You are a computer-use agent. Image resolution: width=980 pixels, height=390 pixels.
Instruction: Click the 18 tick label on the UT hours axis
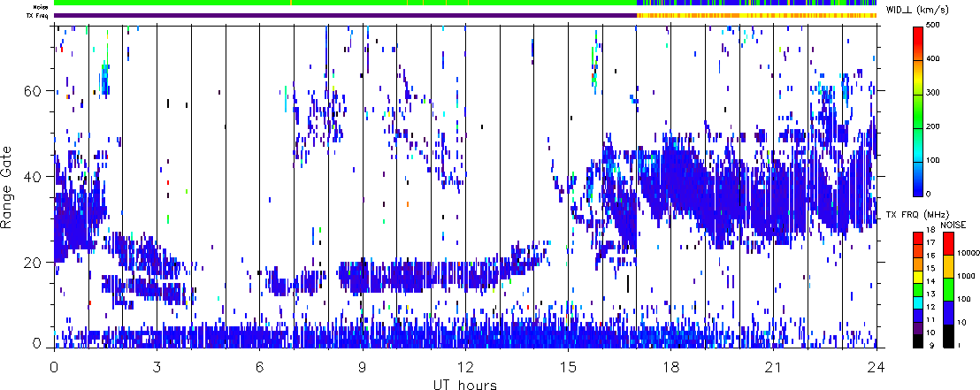tap(671, 367)
